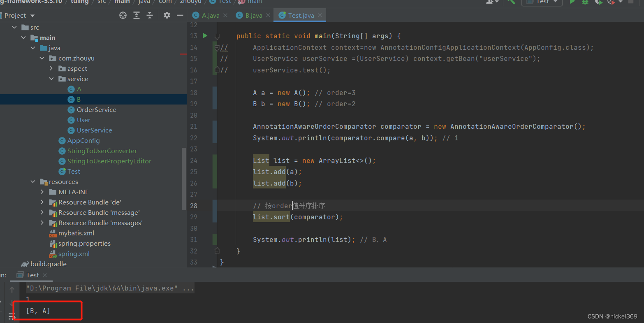The height and width of the screenshot is (323, 644).
Task: Select the User class in tree
Action: pos(83,120)
